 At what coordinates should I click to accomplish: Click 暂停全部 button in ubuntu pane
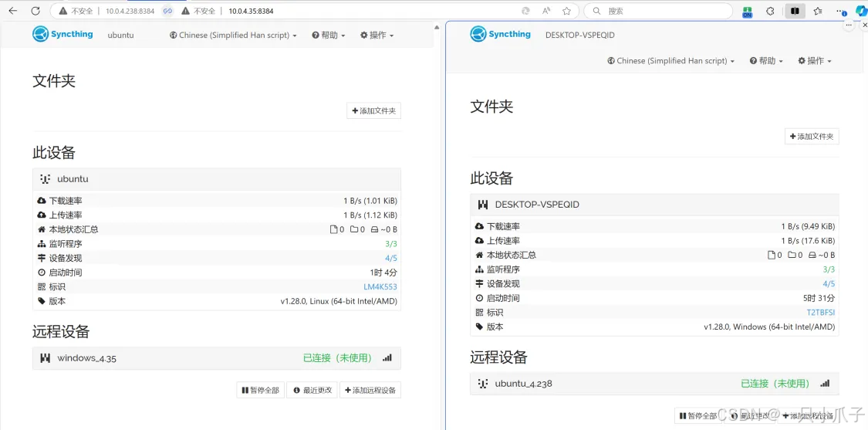coord(260,390)
